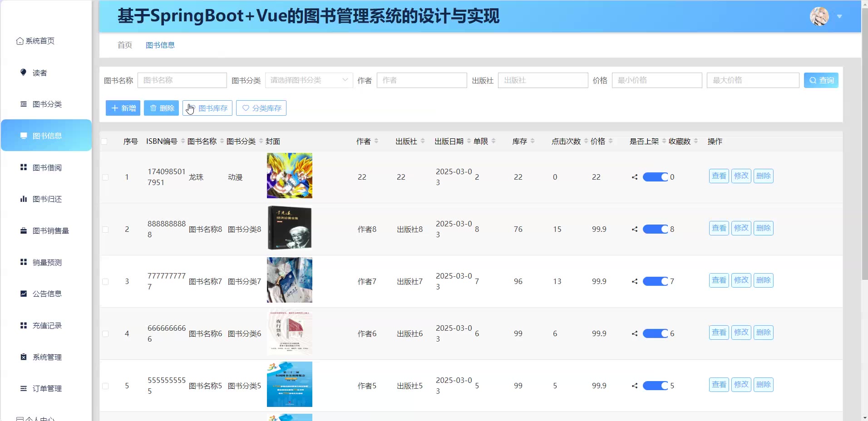Open the 分类库存 button

261,108
